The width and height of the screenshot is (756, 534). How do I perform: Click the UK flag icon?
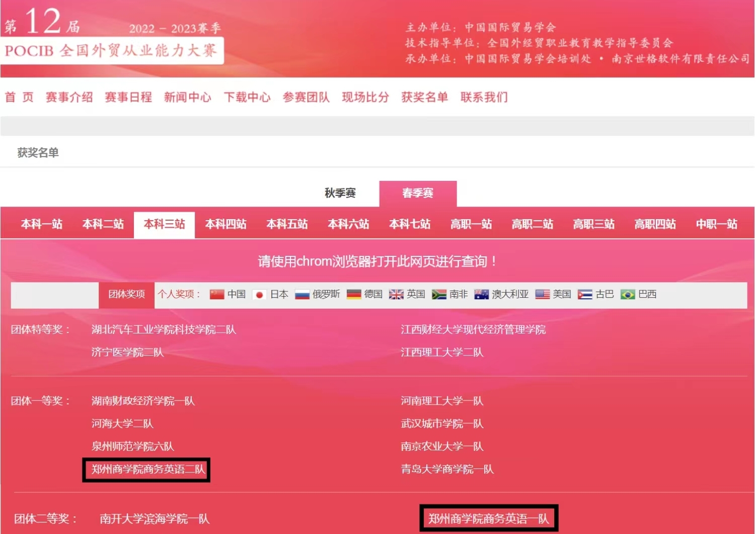click(396, 295)
